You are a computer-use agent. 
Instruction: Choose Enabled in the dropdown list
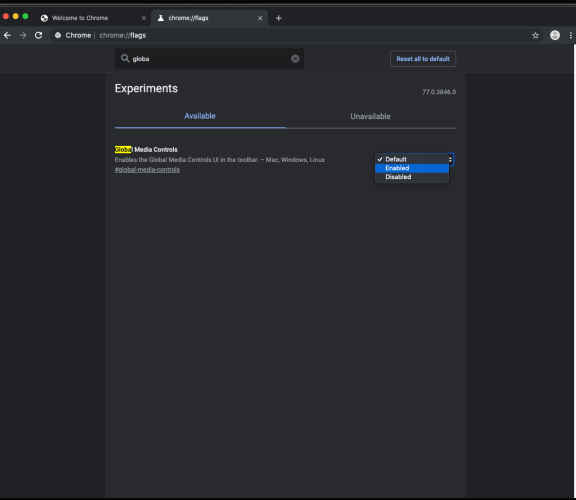412,168
